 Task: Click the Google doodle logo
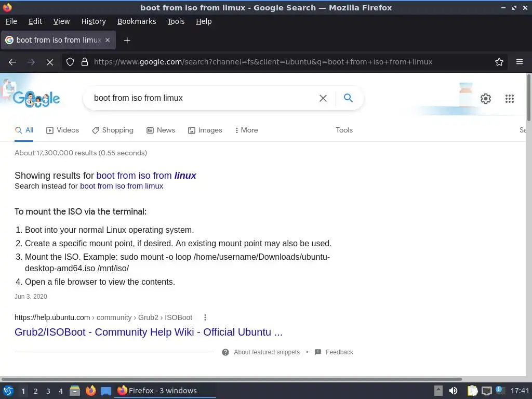36,98
